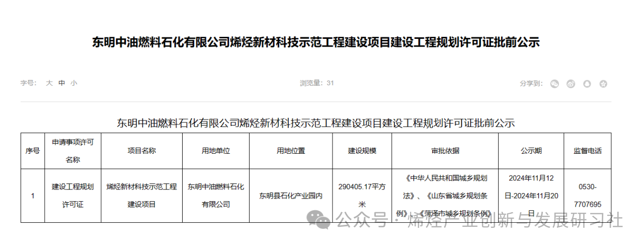Select the 用地位置 column header
The image size is (644, 246).
[291, 151]
